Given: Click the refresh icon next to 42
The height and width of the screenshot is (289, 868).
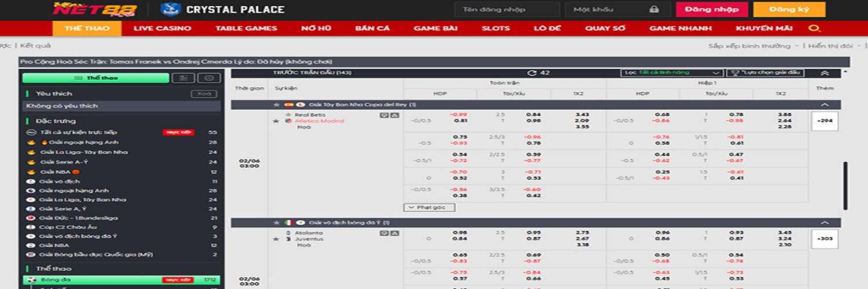Looking at the screenshot, I should (x=532, y=73).
